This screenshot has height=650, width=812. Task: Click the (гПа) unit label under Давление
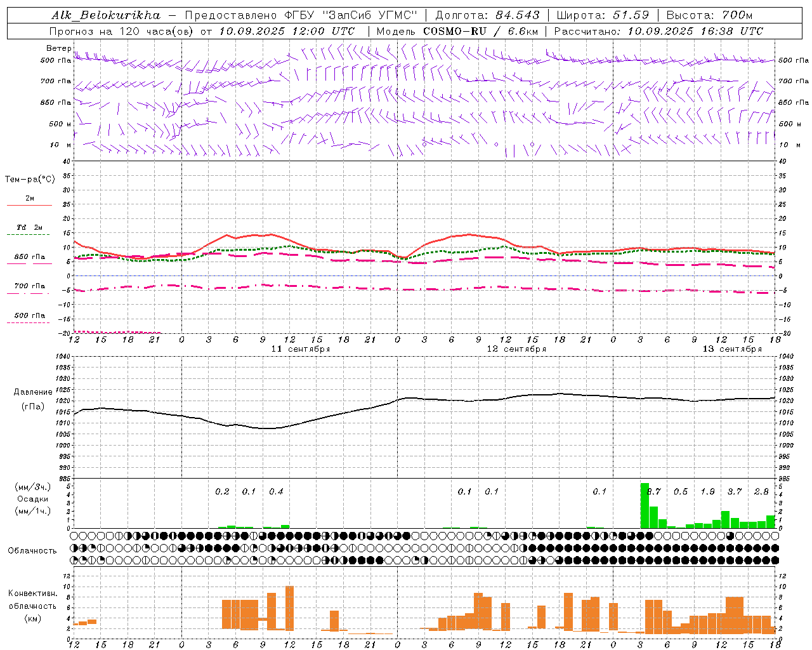33,406
